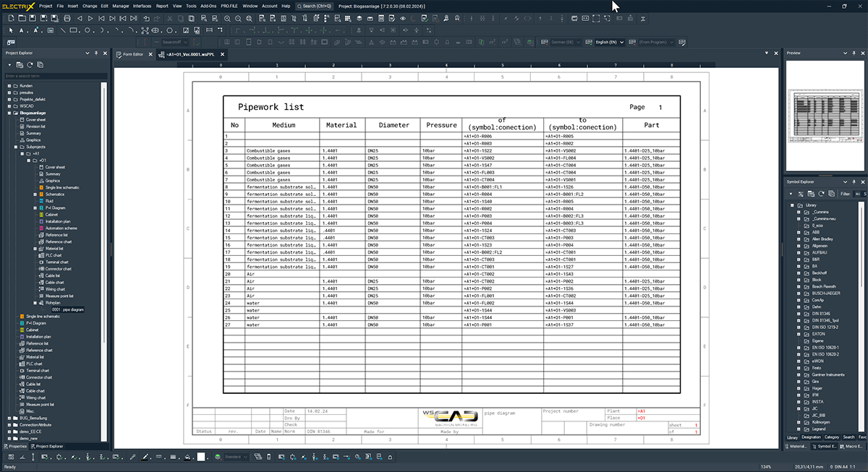Select the line drawing tool

(x=64, y=30)
